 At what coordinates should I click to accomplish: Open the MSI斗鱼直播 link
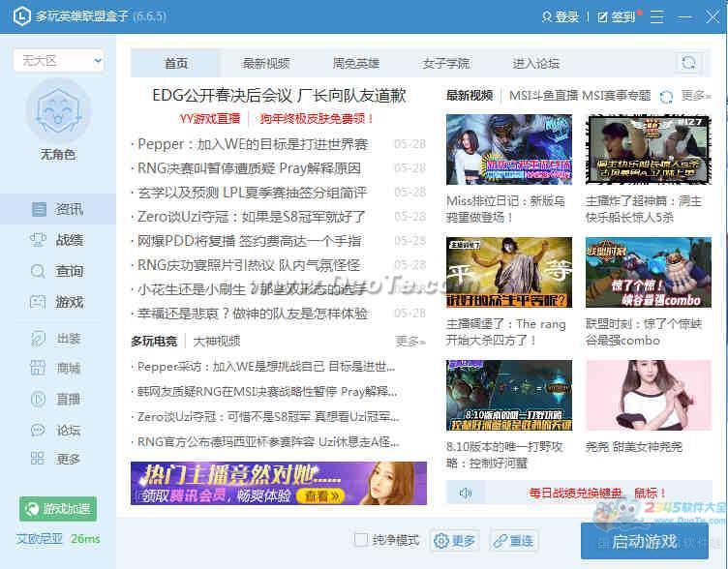click(543, 96)
